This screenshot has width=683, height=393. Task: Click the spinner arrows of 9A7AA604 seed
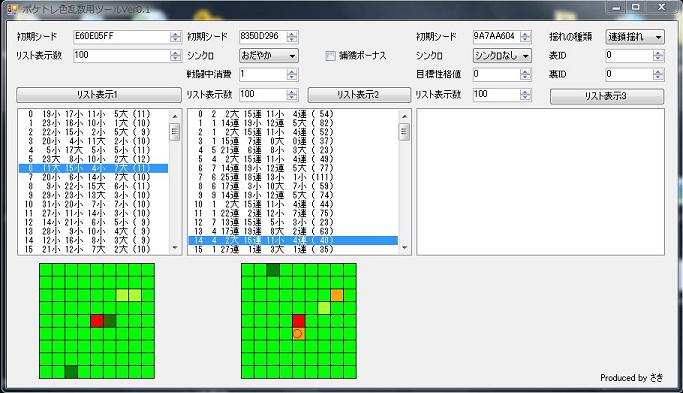[526, 37]
